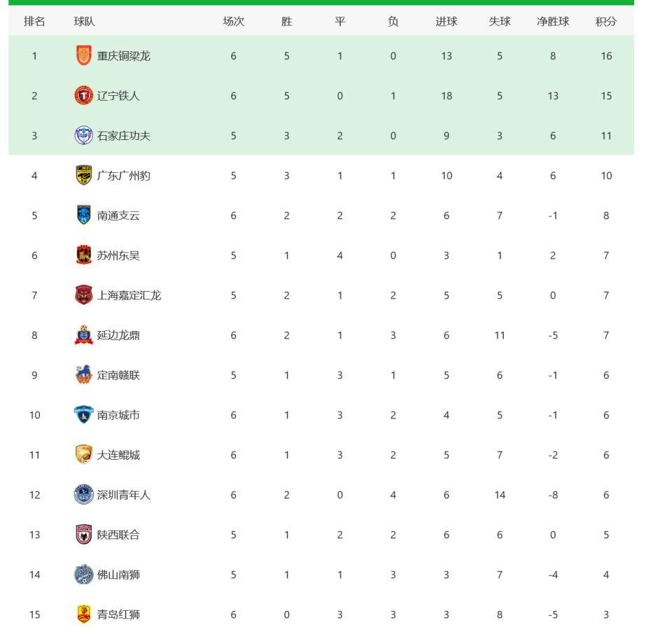Screen dimensions: 672x634
Task: Open the 佛山南狮 team link
Action: click(x=118, y=575)
